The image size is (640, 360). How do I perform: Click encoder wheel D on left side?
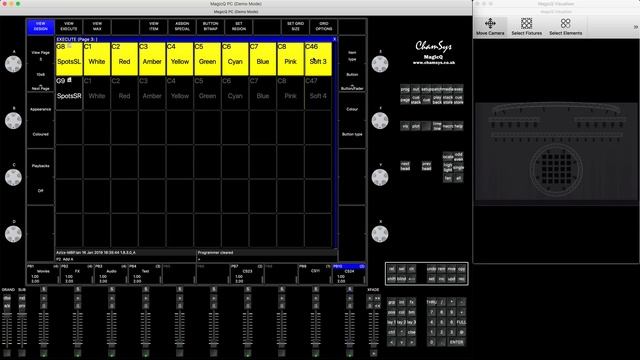[x=13, y=234]
